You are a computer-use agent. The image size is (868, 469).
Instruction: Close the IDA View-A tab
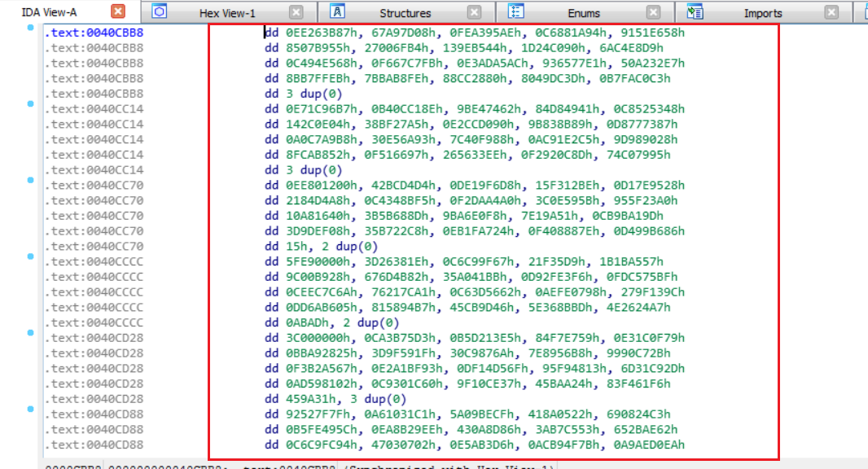[118, 12]
